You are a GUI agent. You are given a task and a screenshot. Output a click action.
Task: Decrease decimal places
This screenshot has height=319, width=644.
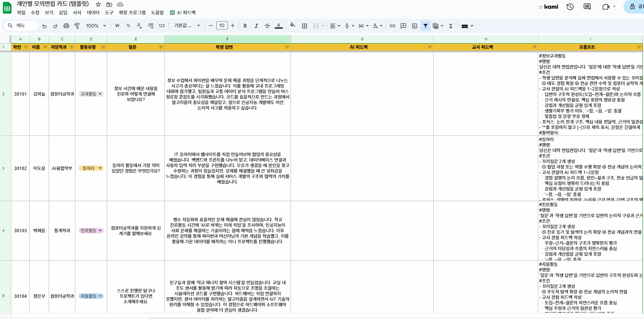click(x=139, y=26)
